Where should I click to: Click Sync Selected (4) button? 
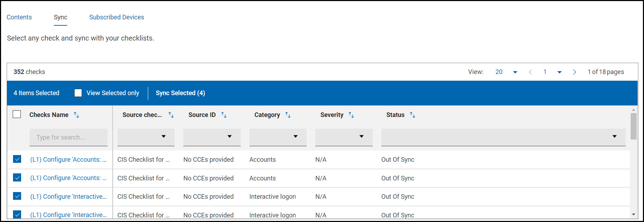(x=180, y=93)
